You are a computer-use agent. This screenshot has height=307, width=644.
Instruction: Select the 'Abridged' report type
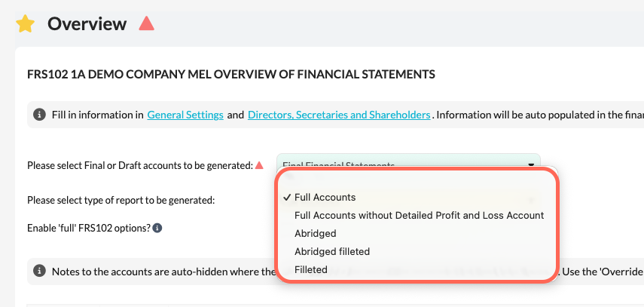[x=315, y=233]
